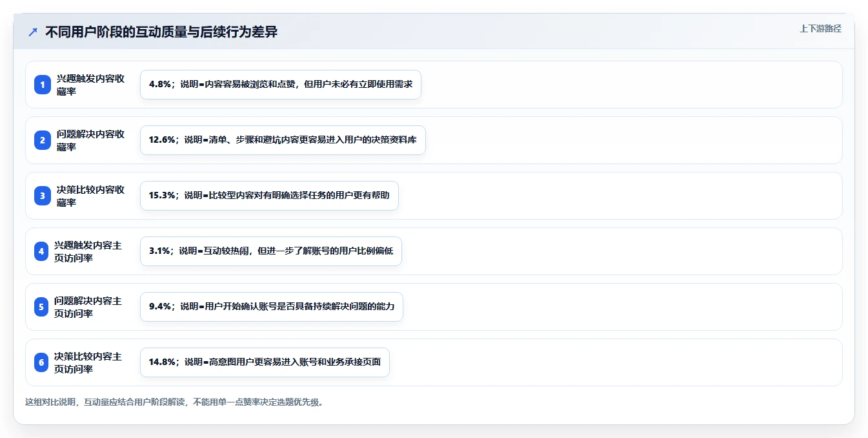Viewport: 868px width, 438px height.
Task: Click the heading 不同用户阶段的互动质量与后续行为差异
Action: click(x=161, y=32)
